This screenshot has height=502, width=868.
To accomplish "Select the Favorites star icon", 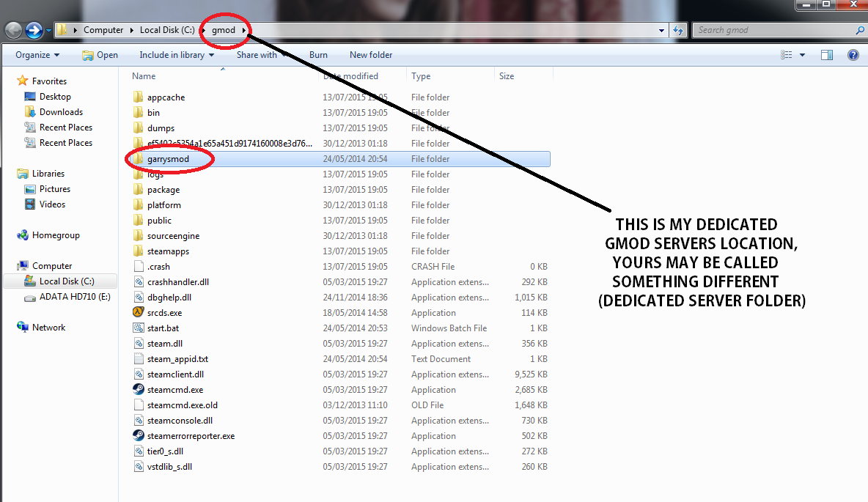I will pos(22,81).
